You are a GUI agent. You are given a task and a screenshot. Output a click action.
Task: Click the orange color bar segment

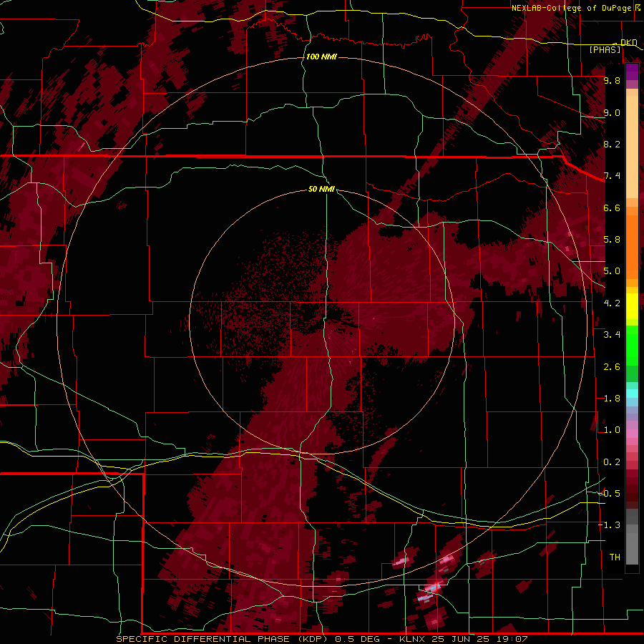click(632, 246)
